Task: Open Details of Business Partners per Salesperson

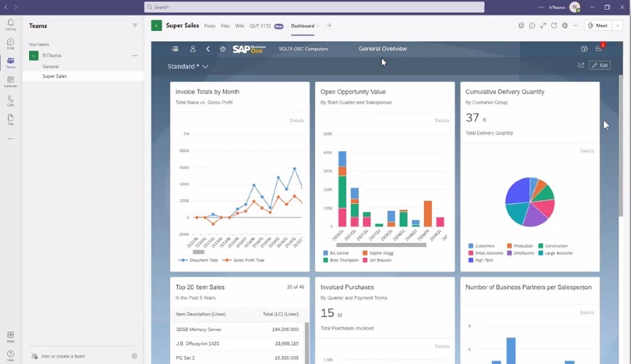Action: [587, 312]
